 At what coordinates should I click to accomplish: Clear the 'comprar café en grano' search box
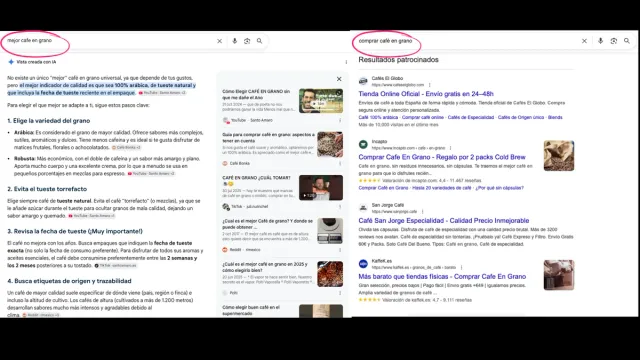pyautogui.click(x=584, y=41)
